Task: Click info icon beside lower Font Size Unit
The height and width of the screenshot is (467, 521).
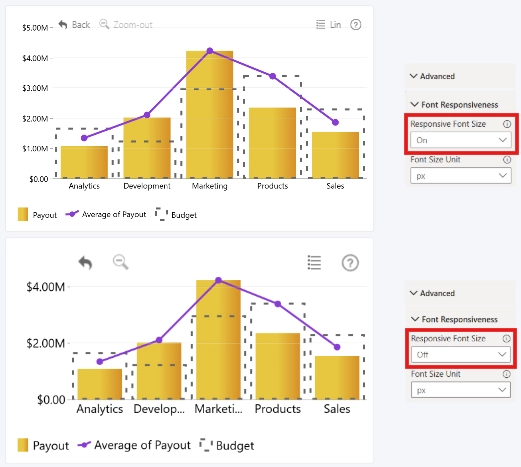Action: (x=506, y=374)
